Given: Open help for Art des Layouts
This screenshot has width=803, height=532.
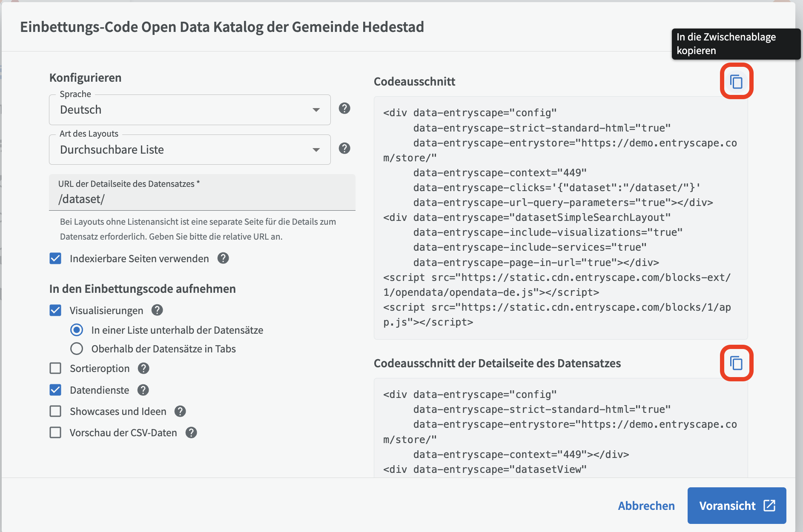Looking at the screenshot, I should tap(344, 149).
